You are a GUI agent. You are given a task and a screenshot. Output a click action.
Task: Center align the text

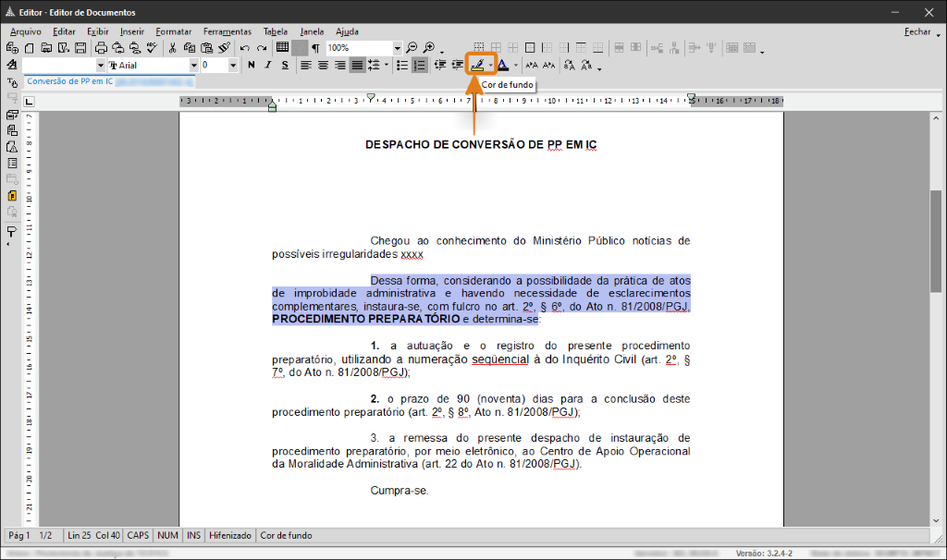[323, 66]
